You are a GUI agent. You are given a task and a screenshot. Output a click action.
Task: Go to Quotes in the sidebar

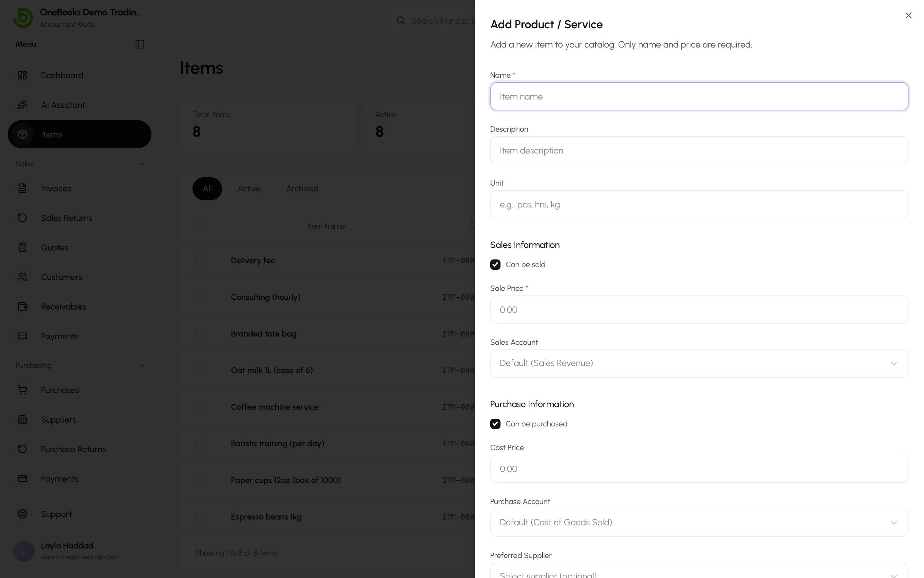[x=80, y=247]
